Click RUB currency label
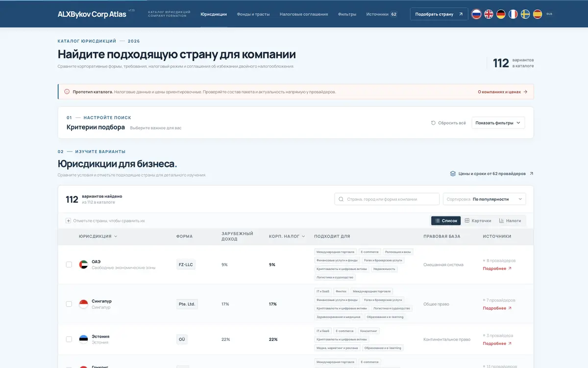 (549, 14)
